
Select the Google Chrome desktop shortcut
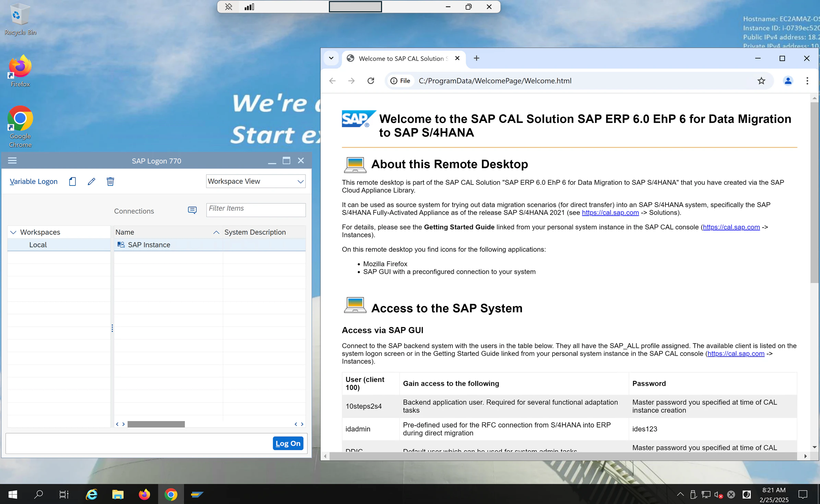point(20,127)
